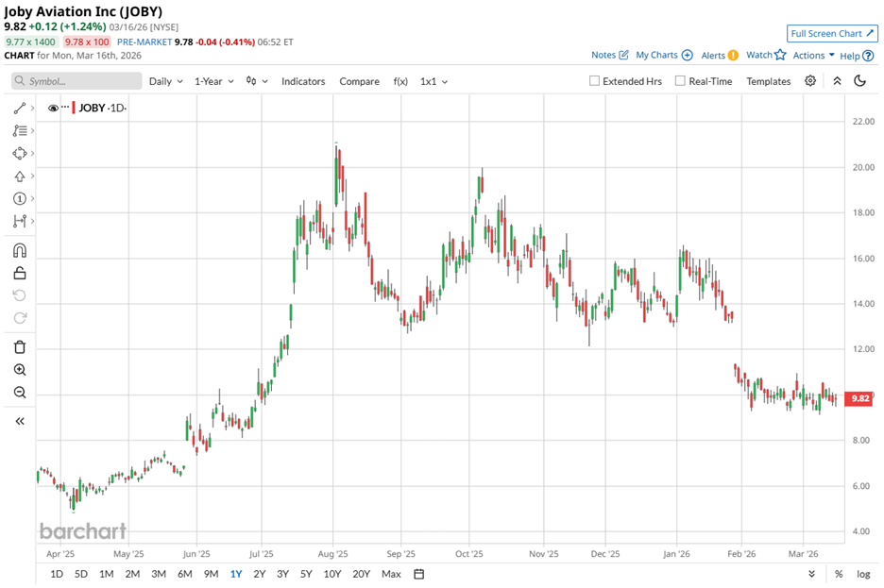The width and height of the screenshot is (884, 588).
Task: Collapse the chart toolbar with up chevrons
Action: [837, 81]
